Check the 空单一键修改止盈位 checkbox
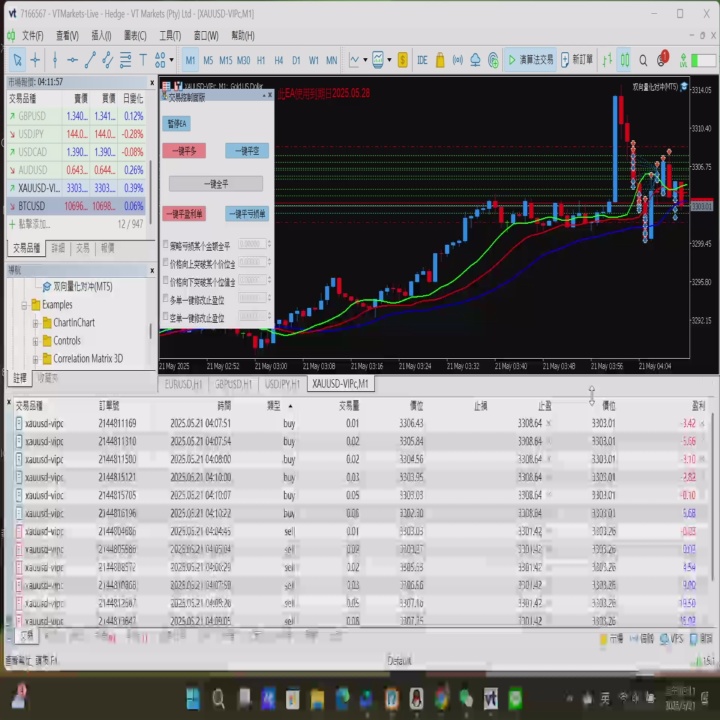720x720 pixels. pos(166,317)
